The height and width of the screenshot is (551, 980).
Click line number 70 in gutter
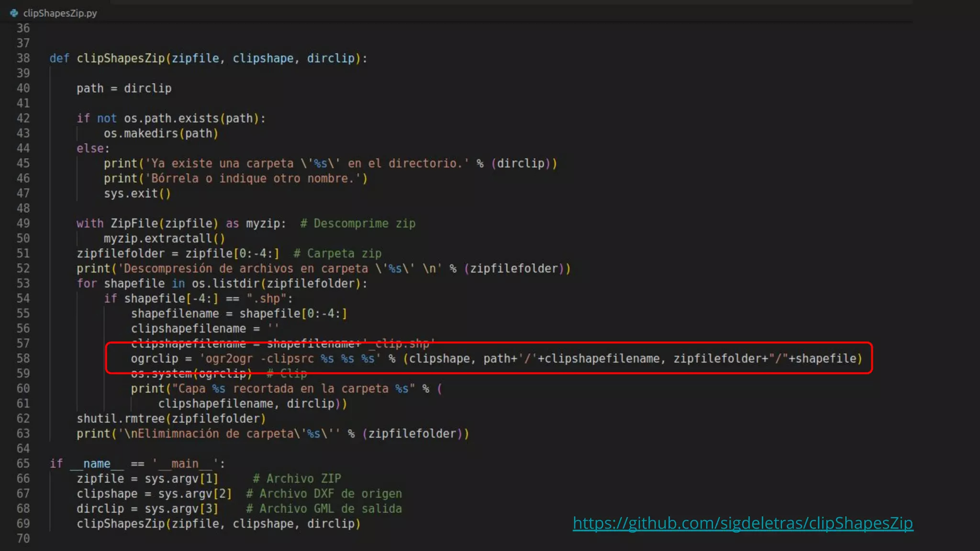pos(23,539)
